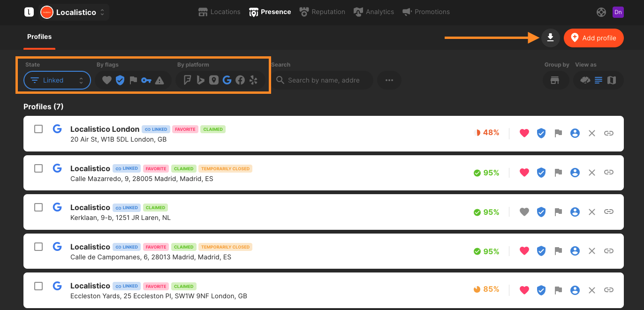
Task: Filter by Facebook platform icon
Action: (240, 80)
